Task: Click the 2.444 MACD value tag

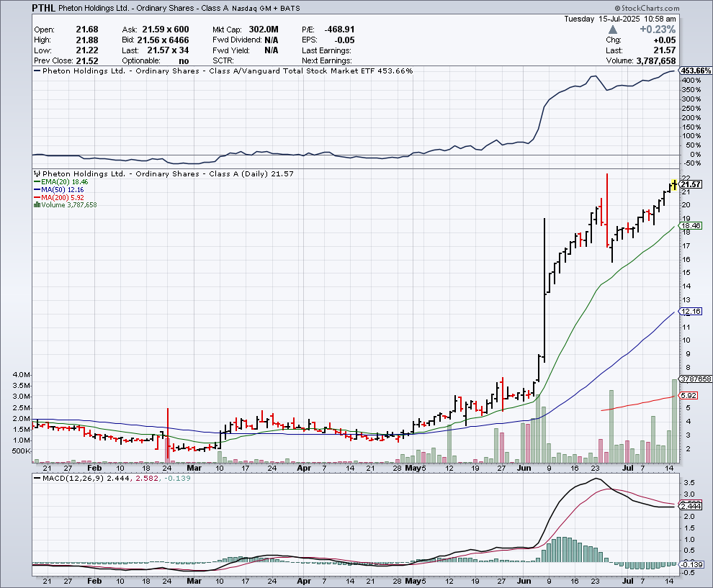Action: 690,506
